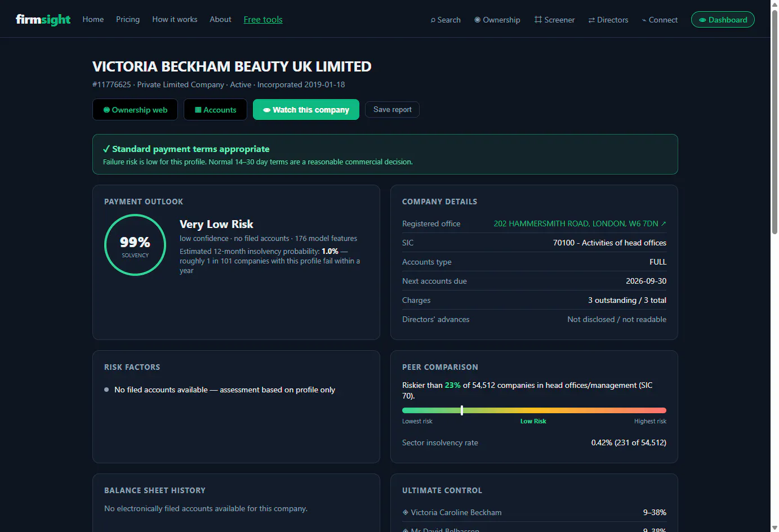
Task: Click the SIC value "70100 - Activities of head offices"
Action: click(x=609, y=243)
